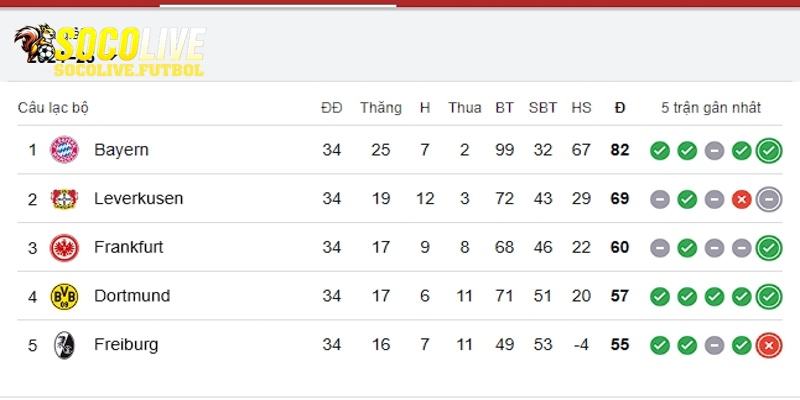Viewport: 800px width, 400px height.
Task: Click Frankfurt's circled latest win icon
Action: (x=769, y=247)
